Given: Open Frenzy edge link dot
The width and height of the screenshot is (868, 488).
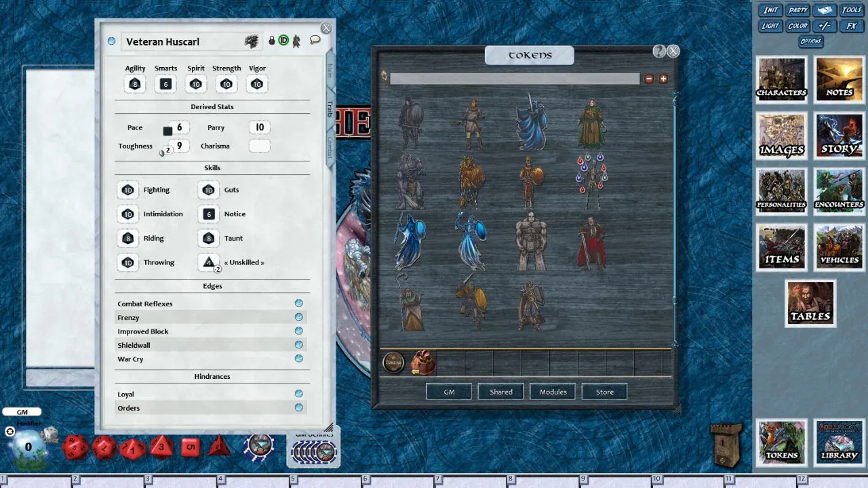Looking at the screenshot, I should tap(298, 317).
